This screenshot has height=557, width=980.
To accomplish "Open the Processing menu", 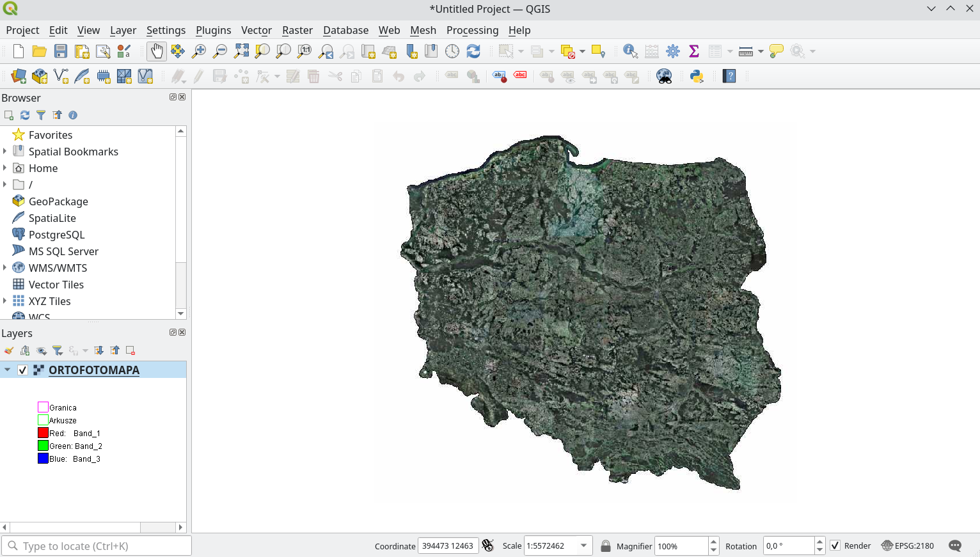I will click(472, 30).
